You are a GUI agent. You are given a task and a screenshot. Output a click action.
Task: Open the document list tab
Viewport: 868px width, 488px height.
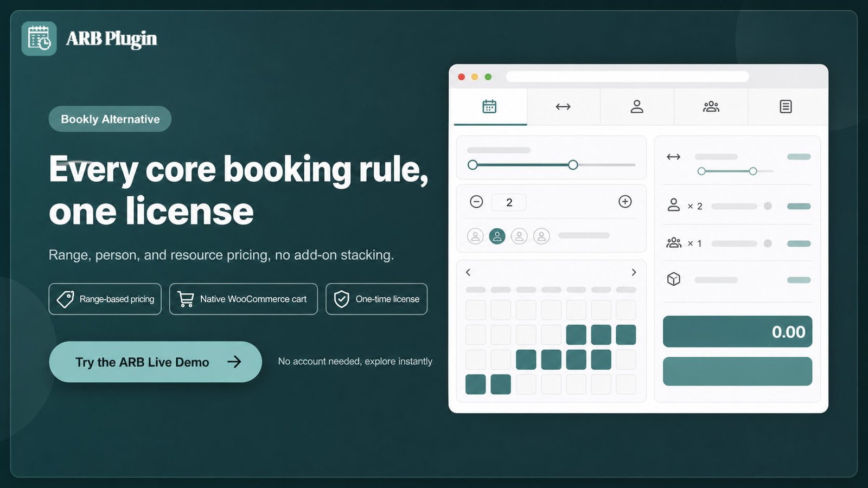pyautogui.click(x=786, y=107)
